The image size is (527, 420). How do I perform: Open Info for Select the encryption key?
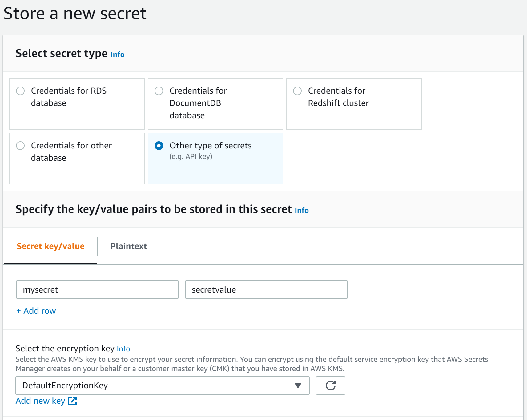[123, 349]
